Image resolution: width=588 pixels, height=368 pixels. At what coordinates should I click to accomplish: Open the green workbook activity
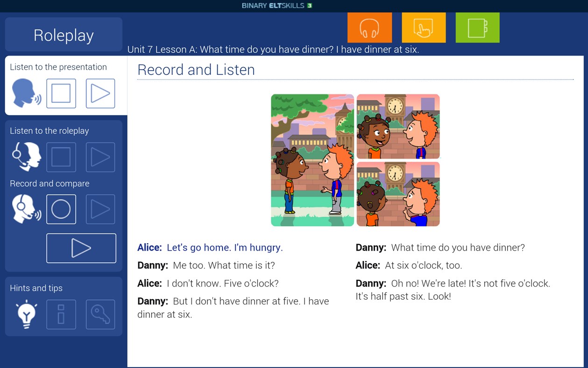coord(477,28)
